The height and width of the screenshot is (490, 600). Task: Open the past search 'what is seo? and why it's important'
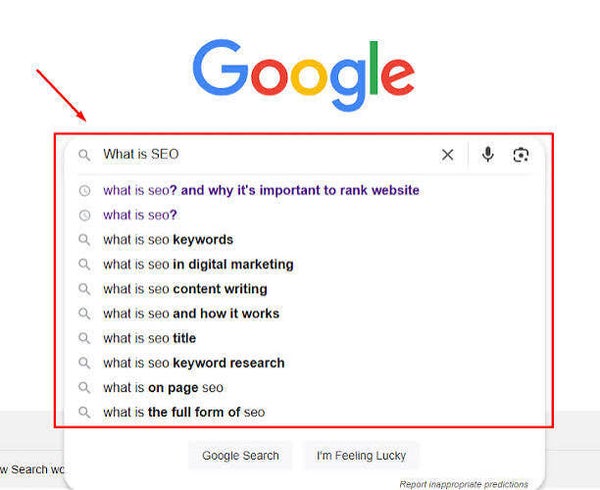[x=261, y=190]
